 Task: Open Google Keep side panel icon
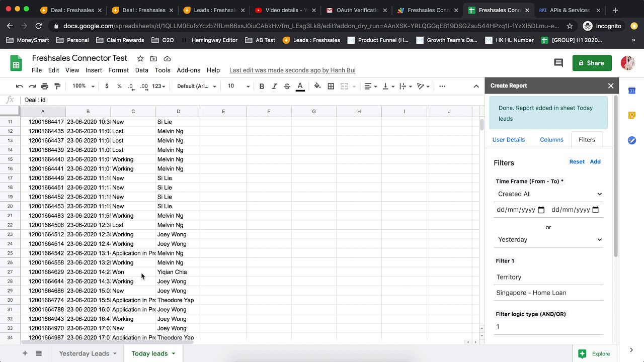pyautogui.click(x=632, y=115)
